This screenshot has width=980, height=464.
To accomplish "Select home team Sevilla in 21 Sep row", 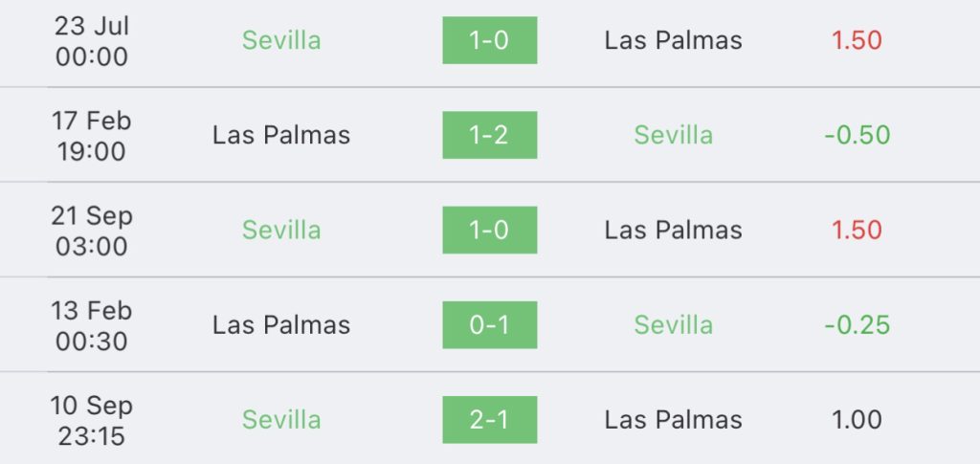I will click(x=281, y=231).
